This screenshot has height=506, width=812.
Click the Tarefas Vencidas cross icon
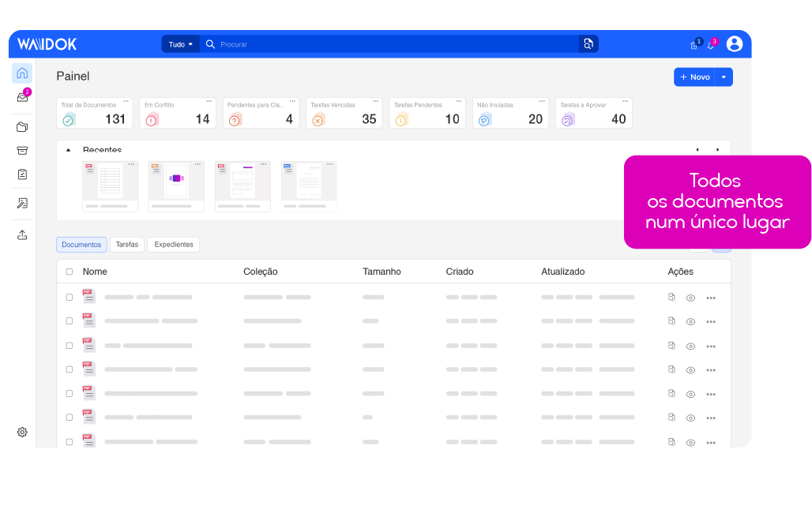(x=318, y=121)
